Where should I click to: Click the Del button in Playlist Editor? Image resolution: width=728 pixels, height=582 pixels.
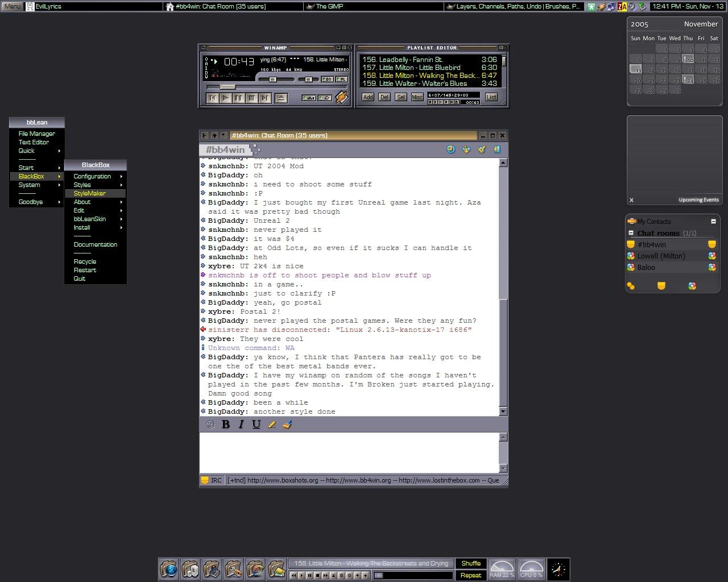(384, 97)
